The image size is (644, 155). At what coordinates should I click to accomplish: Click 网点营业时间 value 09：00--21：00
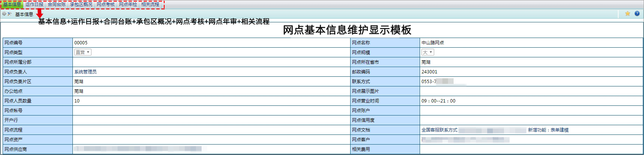tap(438, 101)
